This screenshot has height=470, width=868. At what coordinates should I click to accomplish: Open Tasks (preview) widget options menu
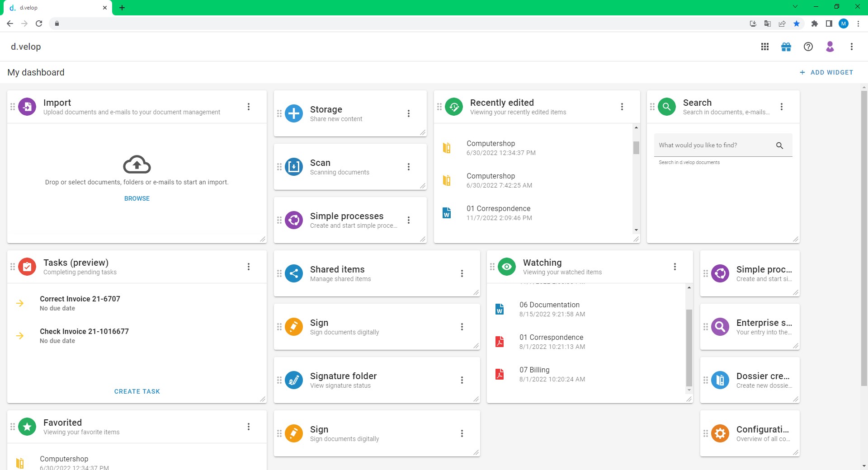(249, 267)
